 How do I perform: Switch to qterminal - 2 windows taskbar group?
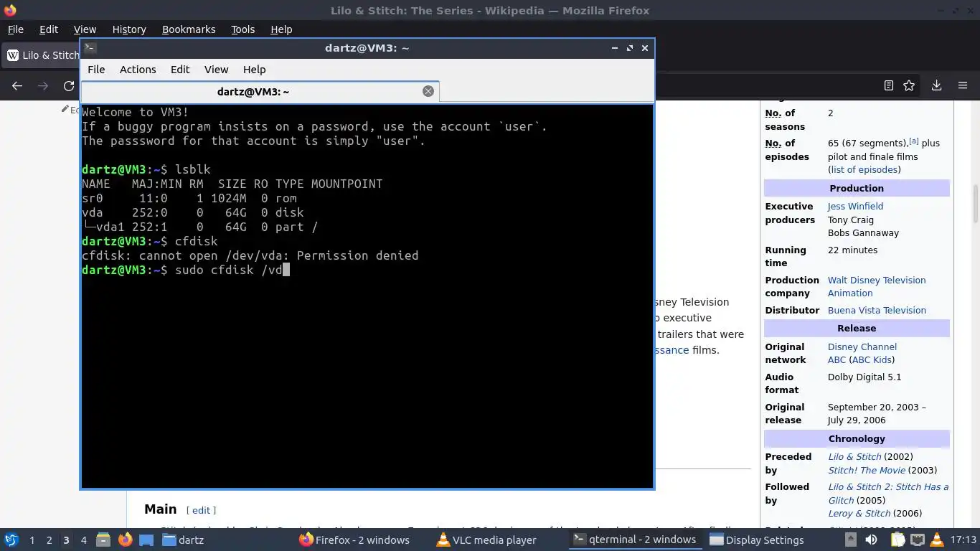634,540
